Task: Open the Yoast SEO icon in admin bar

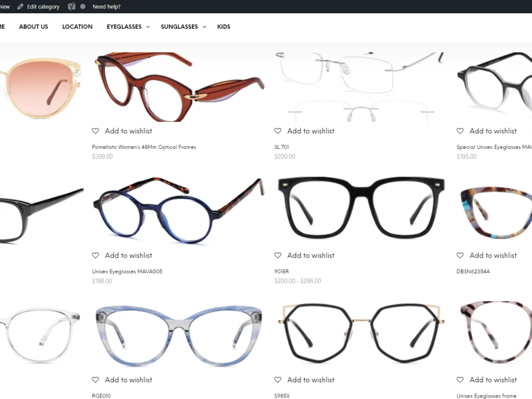Action: click(71, 6)
